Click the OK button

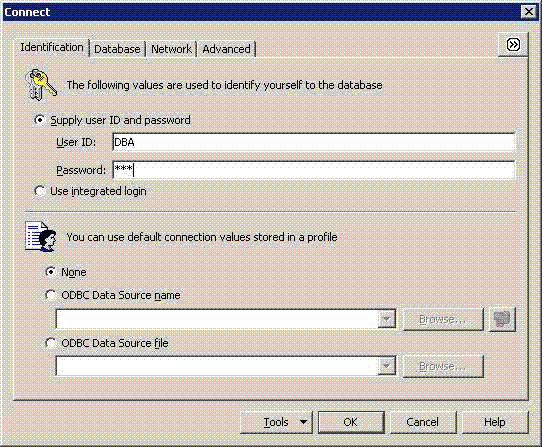pos(351,422)
